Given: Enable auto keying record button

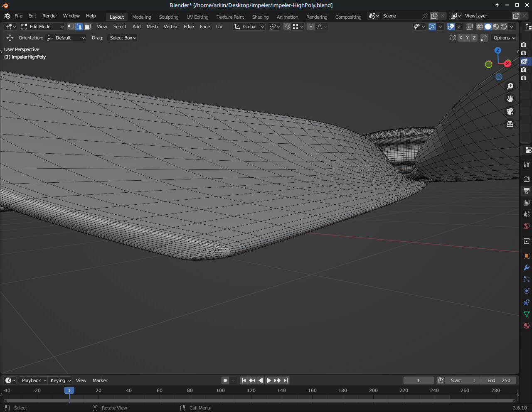Looking at the screenshot, I should click(225, 380).
